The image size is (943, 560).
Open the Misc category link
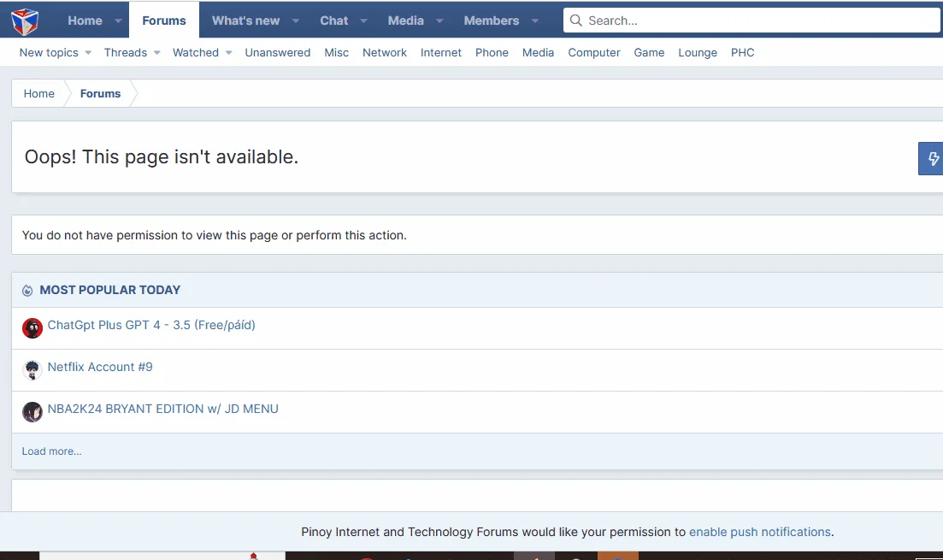coord(337,52)
